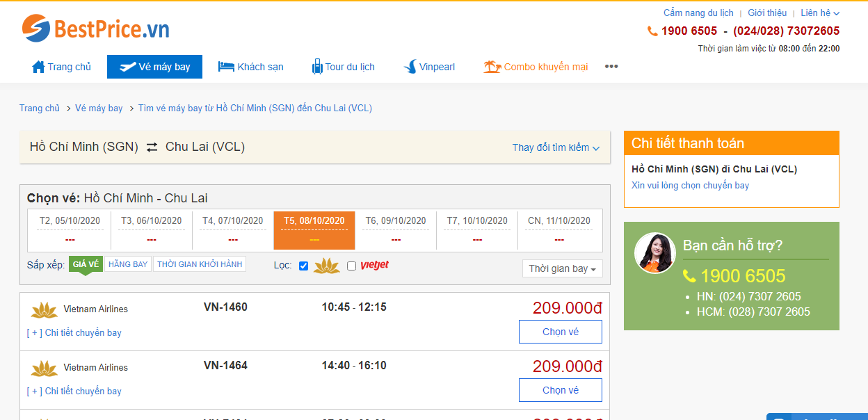Click the Vietjet filter logo
The height and width of the screenshot is (420, 868).
(x=374, y=266)
